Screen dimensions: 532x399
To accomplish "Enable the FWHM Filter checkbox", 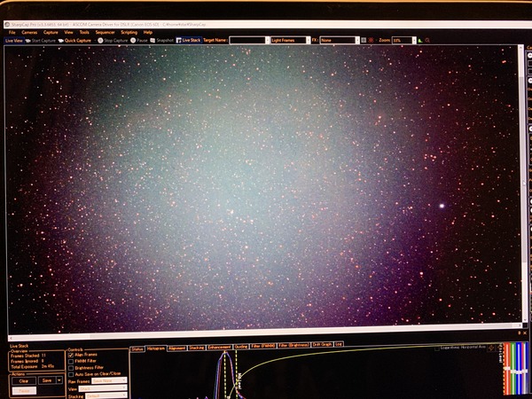I will point(71,362).
